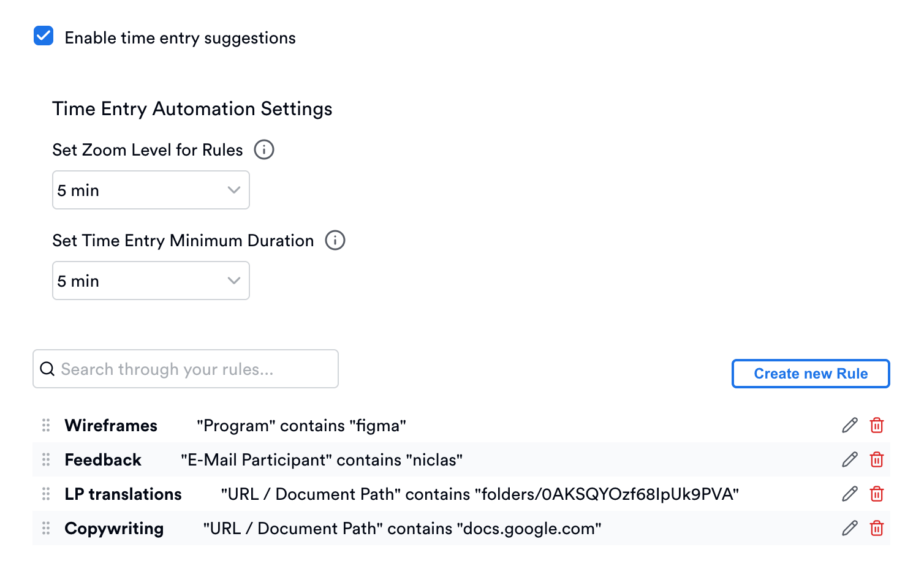Click the Feedback rule drag handle

point(45,459)
